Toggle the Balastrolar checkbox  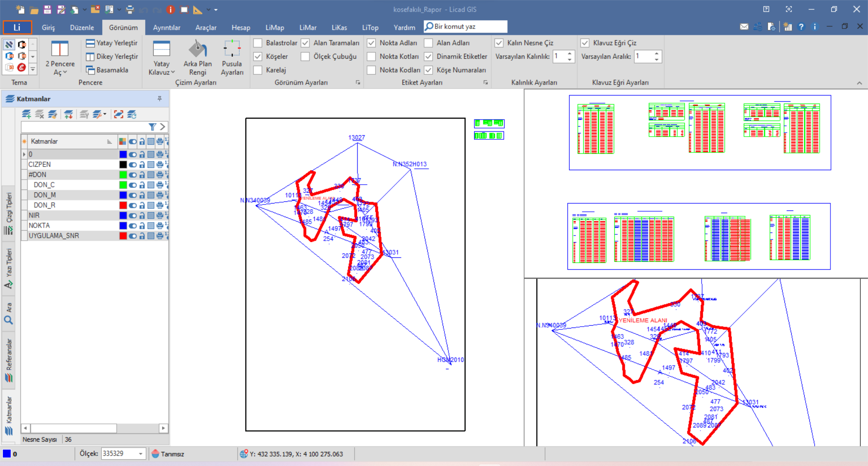pos(258,43)
